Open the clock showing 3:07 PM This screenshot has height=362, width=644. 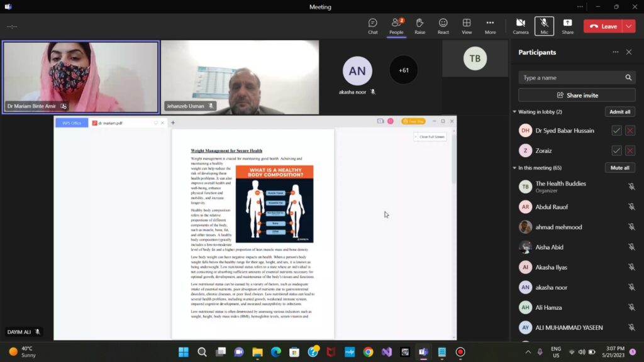coord(613,352)
